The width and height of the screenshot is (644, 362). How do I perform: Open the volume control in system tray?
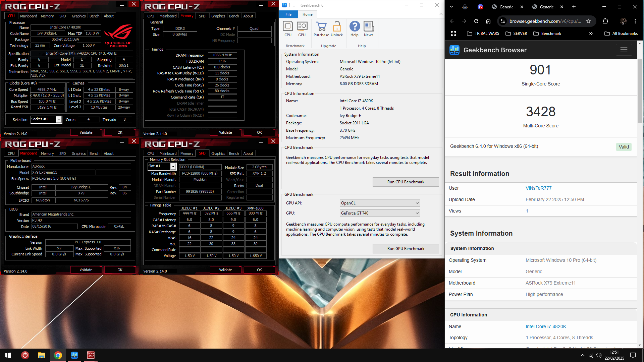click(x=599, y=356)
